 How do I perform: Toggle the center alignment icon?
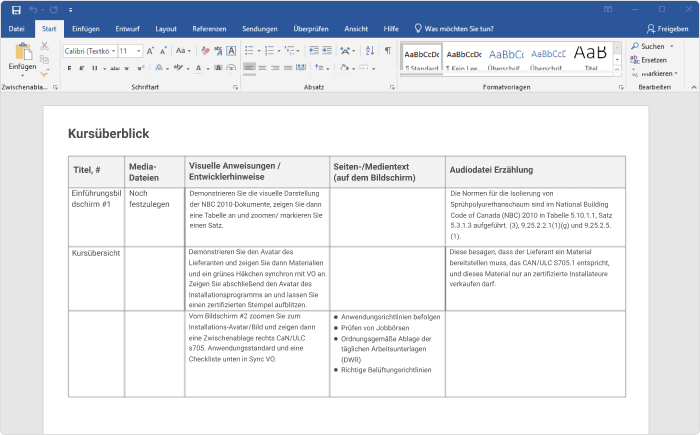[x=262, y=67]
